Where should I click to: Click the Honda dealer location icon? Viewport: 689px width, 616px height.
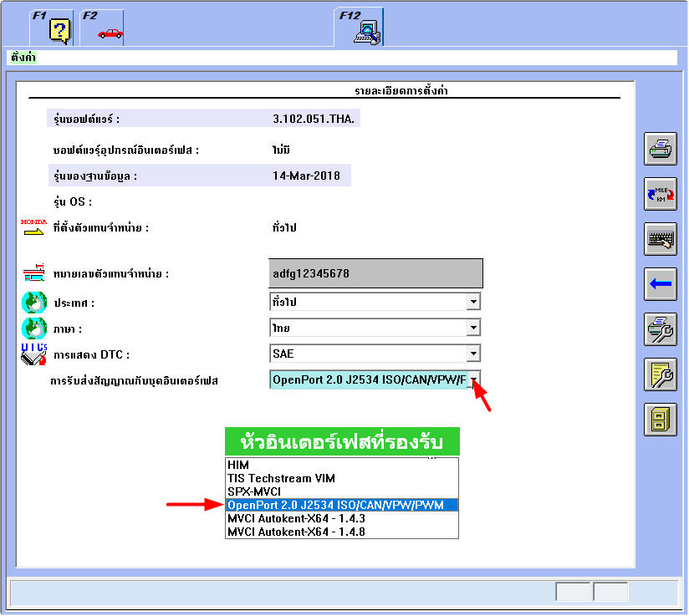click(x=33, y=227)
